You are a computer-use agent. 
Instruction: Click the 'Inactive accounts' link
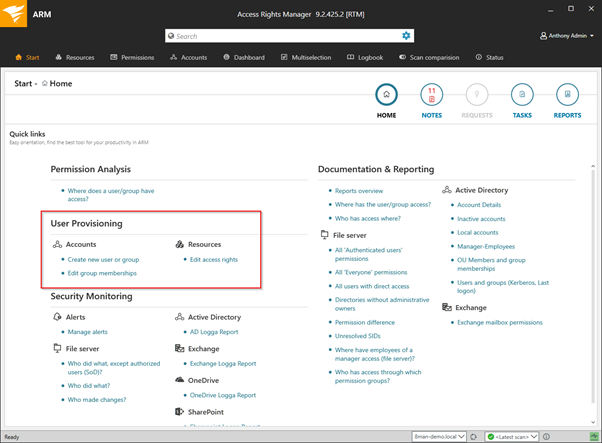tap(481, 219)
